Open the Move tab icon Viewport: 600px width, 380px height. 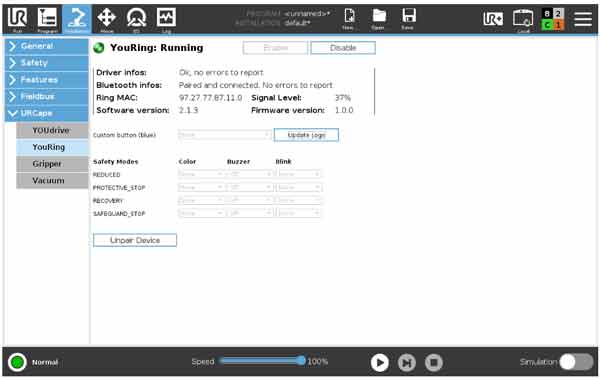coord(106,19)
